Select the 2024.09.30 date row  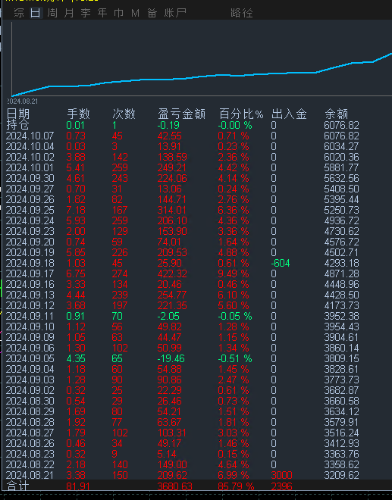pyautogui.click(x=30, y=178)
